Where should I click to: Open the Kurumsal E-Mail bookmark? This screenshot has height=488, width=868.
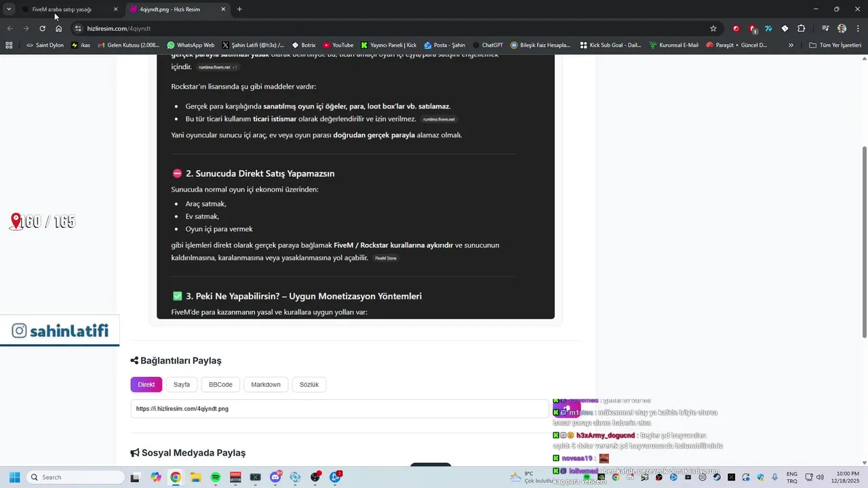point(674,45)
